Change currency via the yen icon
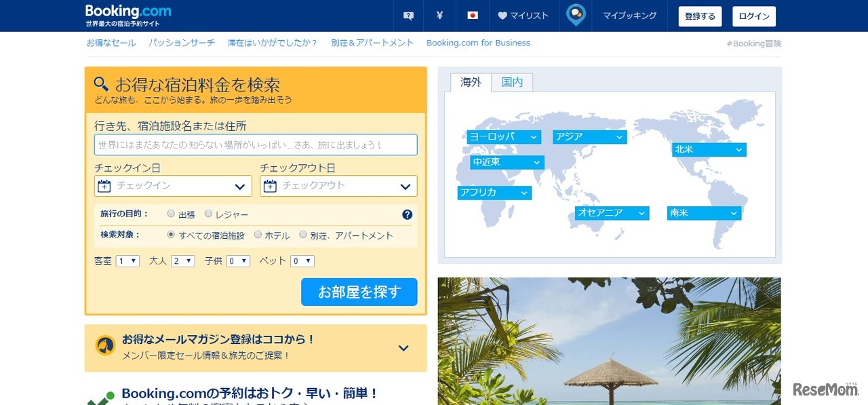This screenshot has height=405, width=868. pos(439,16)
